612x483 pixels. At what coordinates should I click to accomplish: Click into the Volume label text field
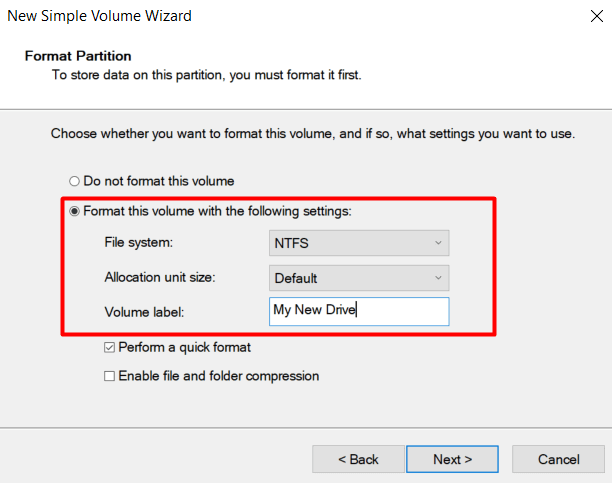click(358, 311)
